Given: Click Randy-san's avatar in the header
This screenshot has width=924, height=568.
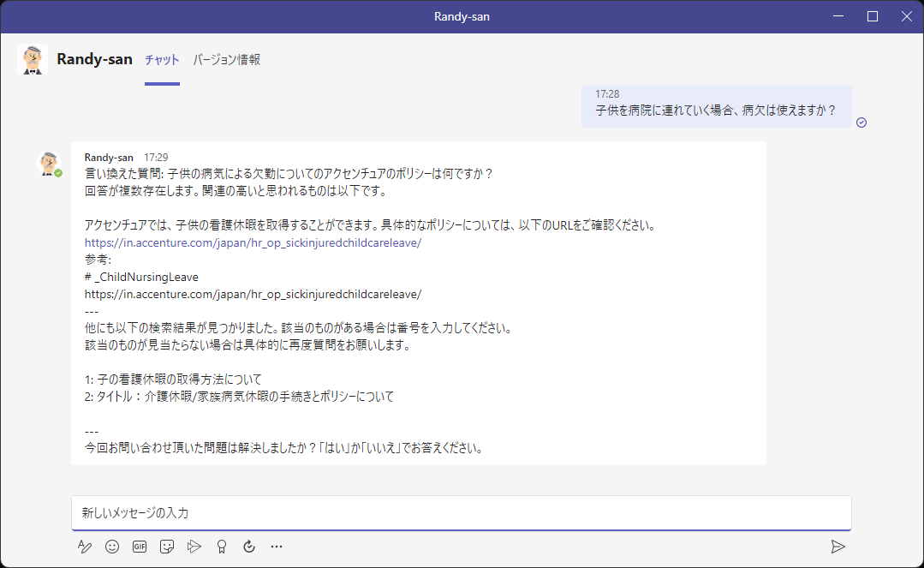Looking at the screenshot, I should pos(33,60).
